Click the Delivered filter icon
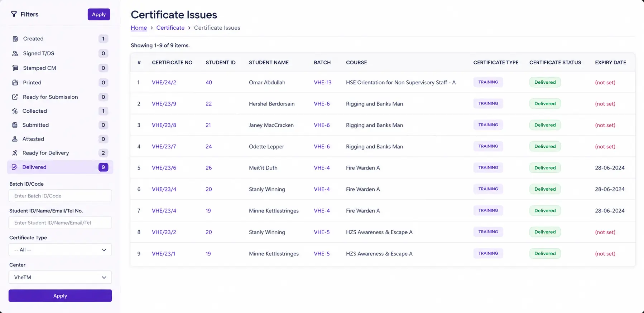This screenshot has width=644, height=313. point(14,167)
